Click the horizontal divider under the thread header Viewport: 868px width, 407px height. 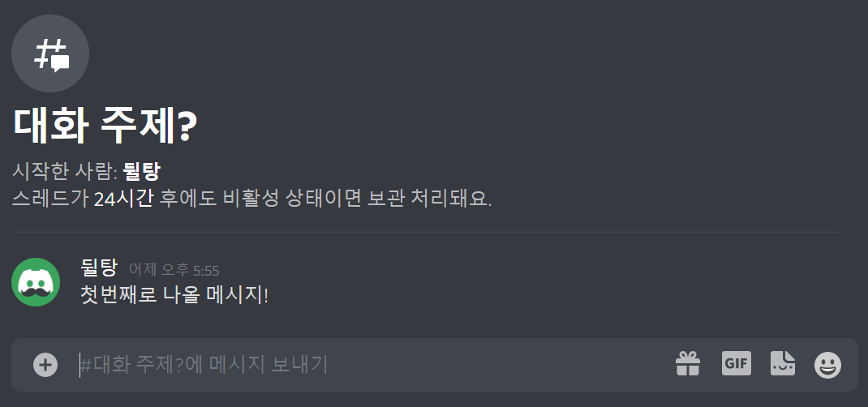[424, 232]
